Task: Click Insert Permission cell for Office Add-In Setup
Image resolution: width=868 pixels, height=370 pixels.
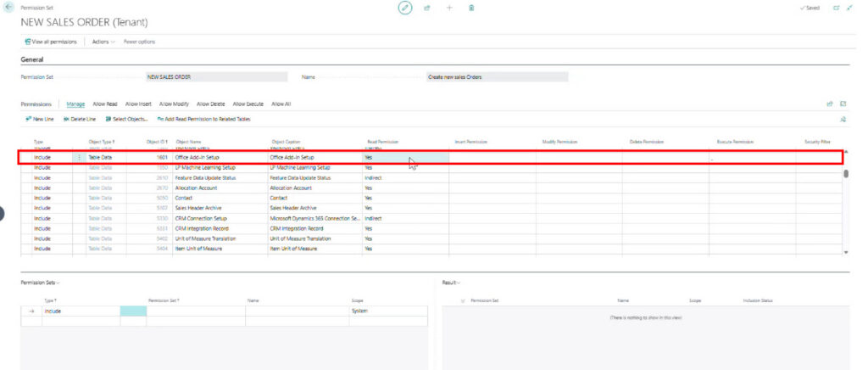Action: pos(492,157)
